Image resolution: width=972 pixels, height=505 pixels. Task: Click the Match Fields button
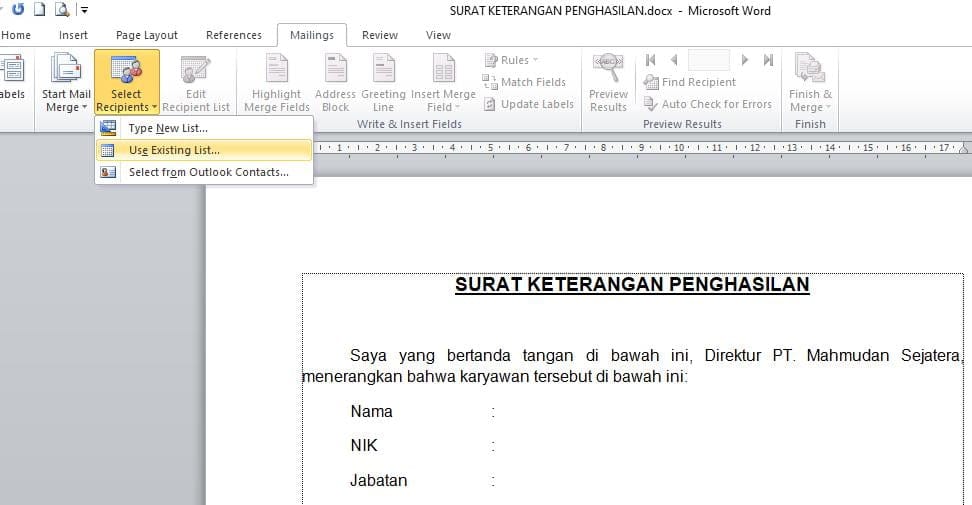[x=525, y=82]
